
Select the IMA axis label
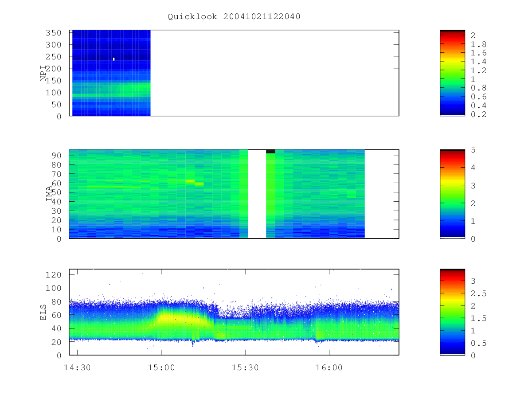49,194
